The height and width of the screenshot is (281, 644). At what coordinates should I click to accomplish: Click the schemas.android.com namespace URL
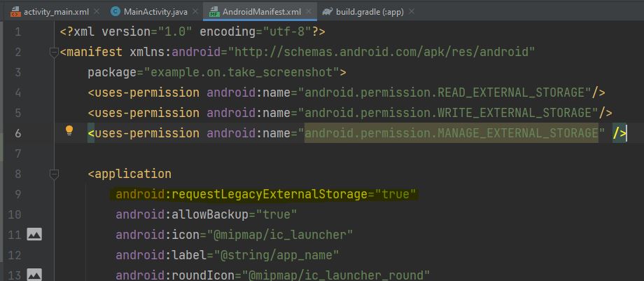[381, 53]
